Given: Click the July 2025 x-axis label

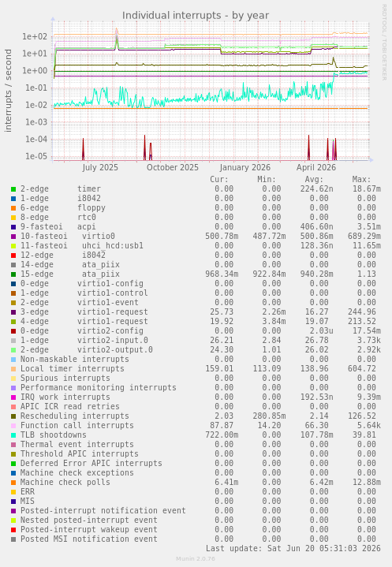Looking at the screenshot, I should [x=100, y=167].
